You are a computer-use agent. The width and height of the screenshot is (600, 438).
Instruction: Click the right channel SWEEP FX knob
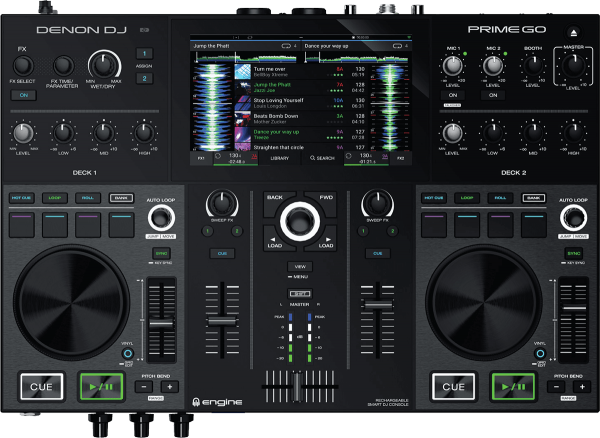pos(377,203)
